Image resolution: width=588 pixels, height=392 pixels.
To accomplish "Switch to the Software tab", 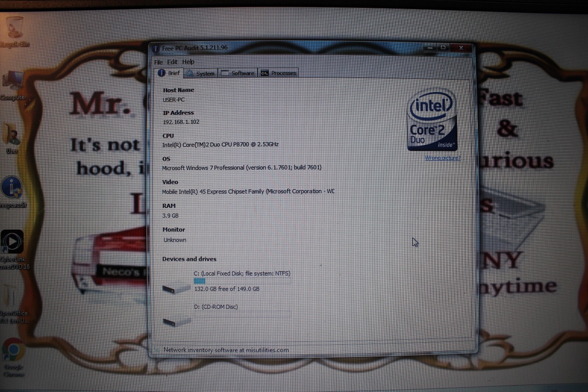I will (238, 73).
